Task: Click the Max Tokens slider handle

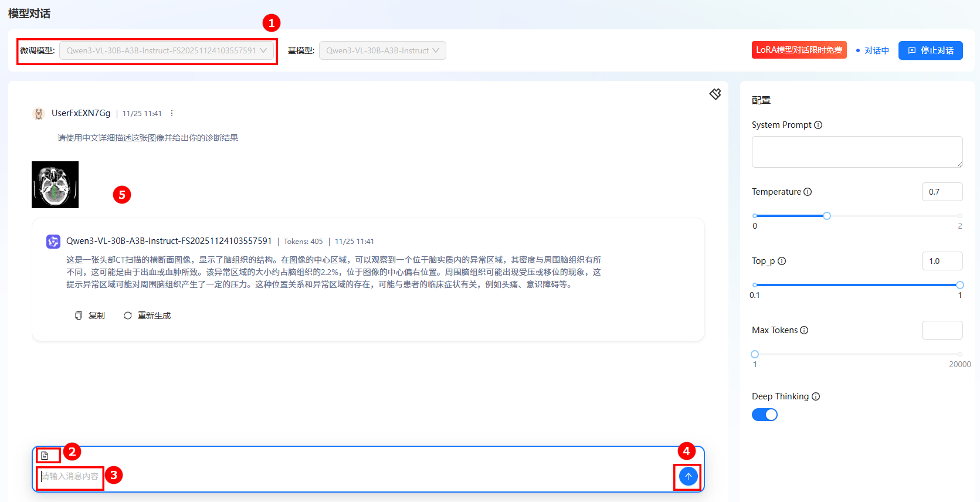Action: [755, 354]
